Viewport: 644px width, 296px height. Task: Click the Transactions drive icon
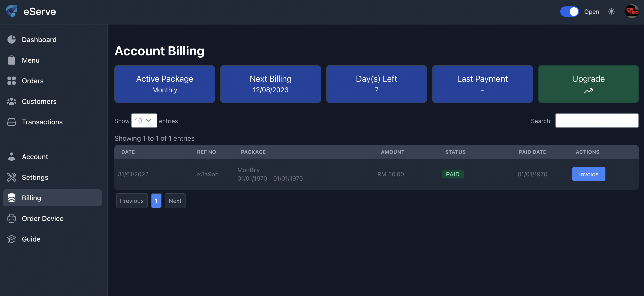tap(12, 122)
